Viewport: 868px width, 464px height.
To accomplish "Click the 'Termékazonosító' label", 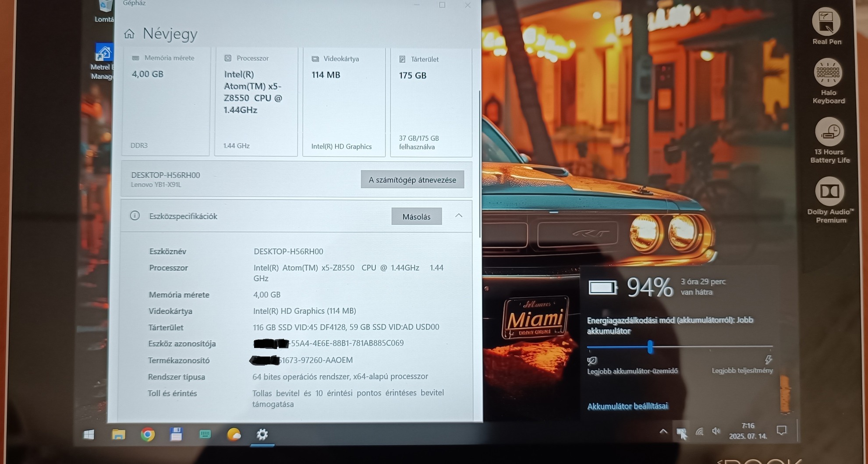I will point(179,360).
